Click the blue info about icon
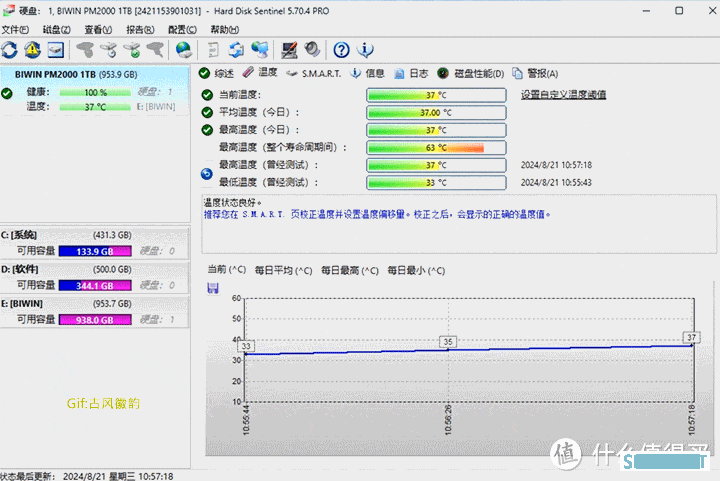The image size is (720, 481). click(365, 50)
